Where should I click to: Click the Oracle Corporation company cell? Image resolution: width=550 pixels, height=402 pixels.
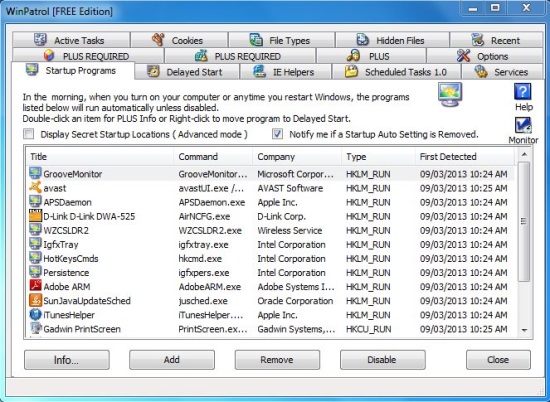pos(295,301)
